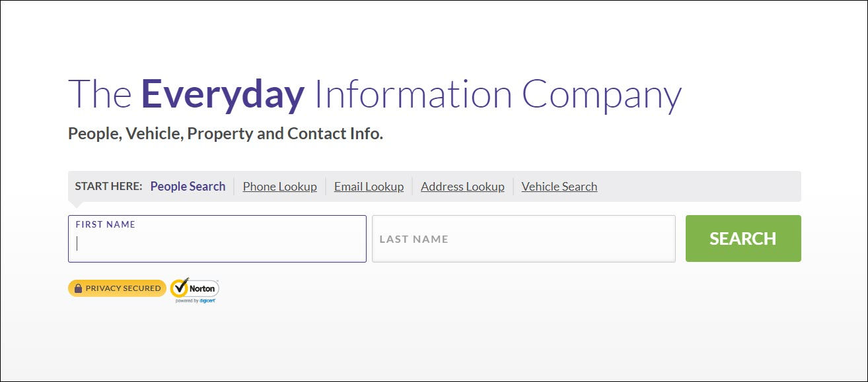Go to Vehicle Search tab

pos(559,187)
